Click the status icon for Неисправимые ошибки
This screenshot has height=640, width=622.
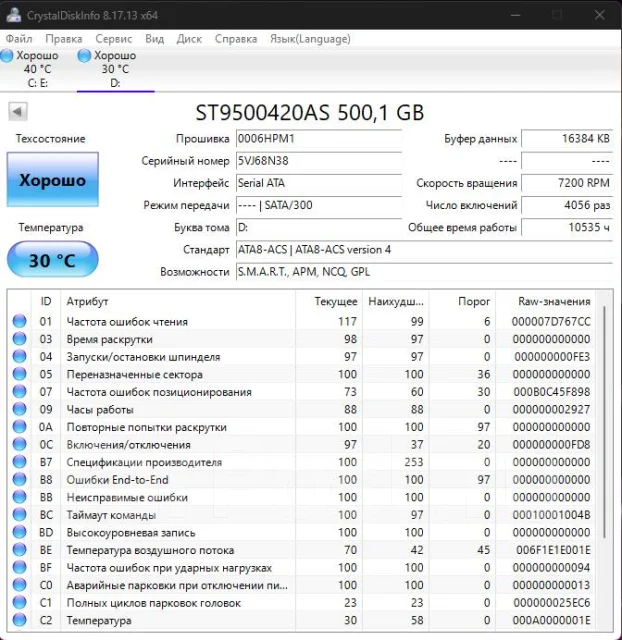tap(19, 497)
